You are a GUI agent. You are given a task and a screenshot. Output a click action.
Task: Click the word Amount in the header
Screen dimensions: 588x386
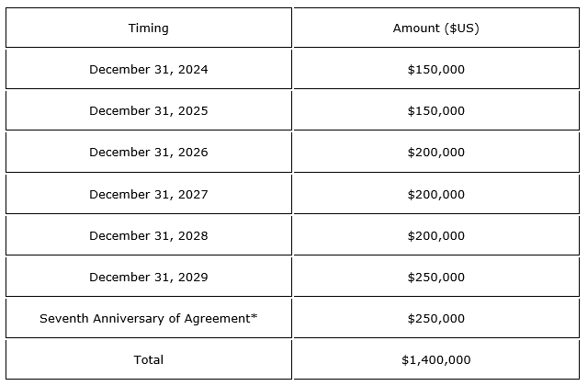pos(415,28)
